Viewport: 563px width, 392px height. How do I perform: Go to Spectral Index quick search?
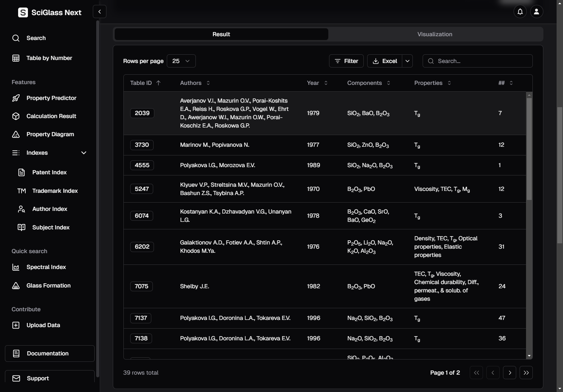[x=46, y=267]
